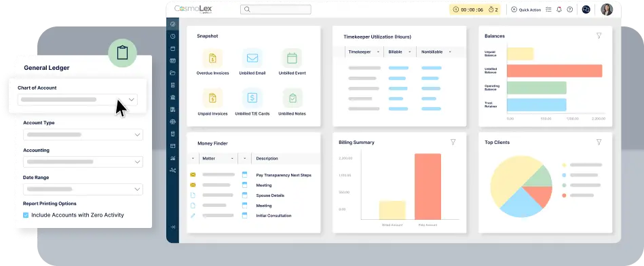This screenshot has width=644, height=266.
Task: Open the Billable column header menu
Action: pyautogui.click(x=400, y=52)
